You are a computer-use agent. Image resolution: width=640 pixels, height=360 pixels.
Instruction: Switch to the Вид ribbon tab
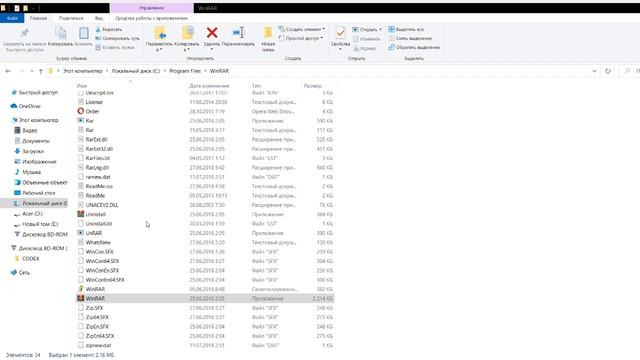pos(99,18)
